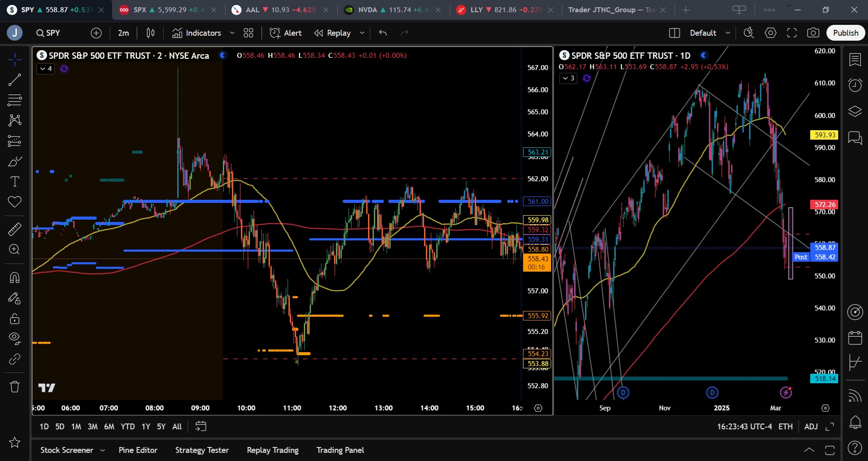868x461 pixels.
Task: Undo the last chart action
Action: (383, 33)
